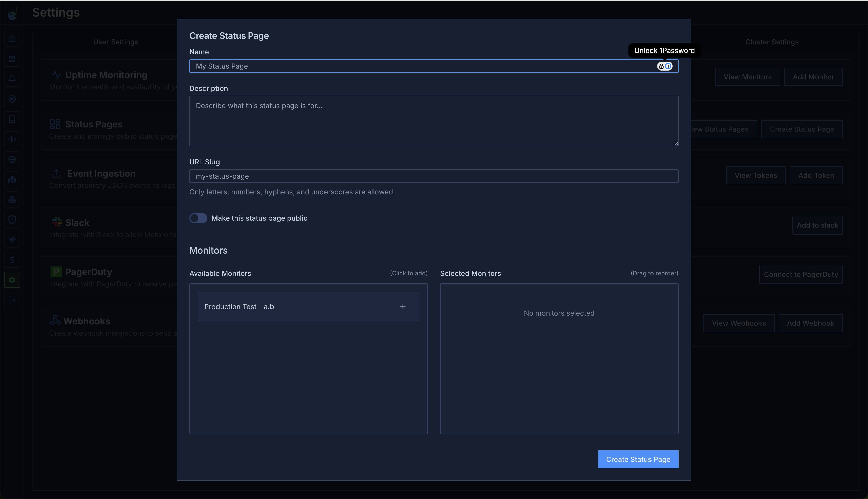868x499 pixels.
Task: Enable 'Make this status page public' toggle
Action: point(198,218)
